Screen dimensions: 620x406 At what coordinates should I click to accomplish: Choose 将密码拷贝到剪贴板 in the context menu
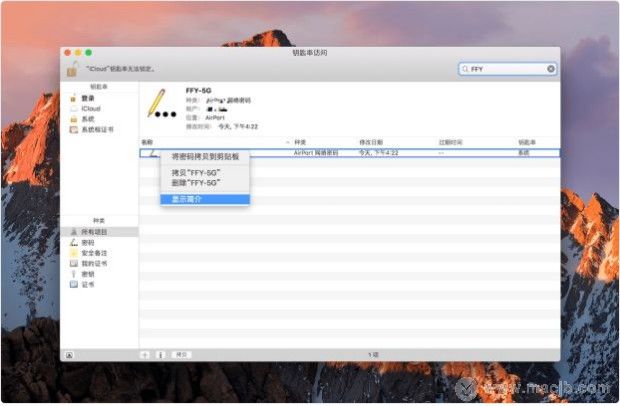(205, 157)
